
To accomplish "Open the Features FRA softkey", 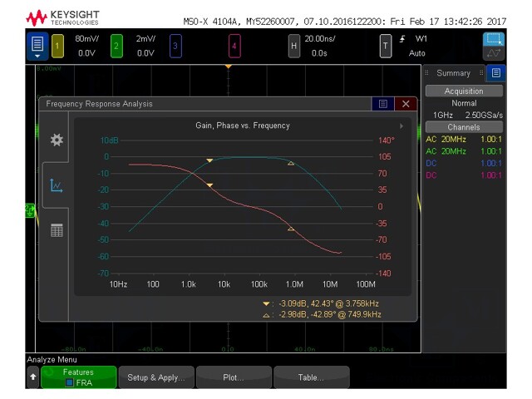I will point(79,377).
